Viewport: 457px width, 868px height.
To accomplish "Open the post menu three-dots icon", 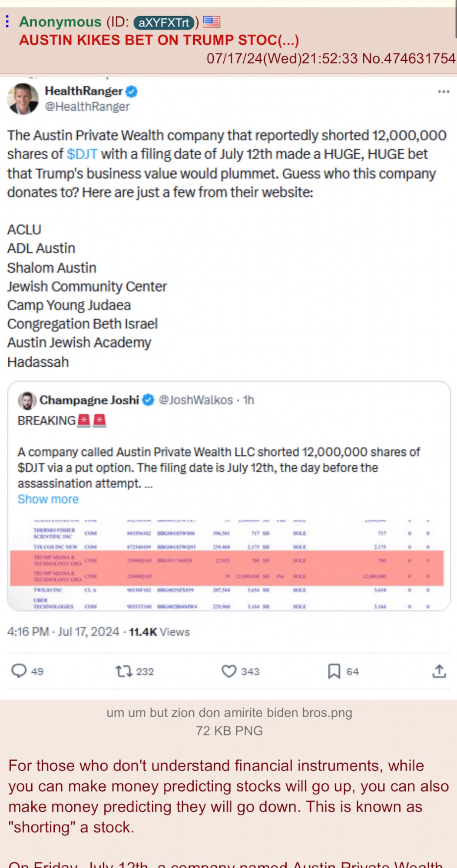I will pyautogui.click(x=7, y=21).
